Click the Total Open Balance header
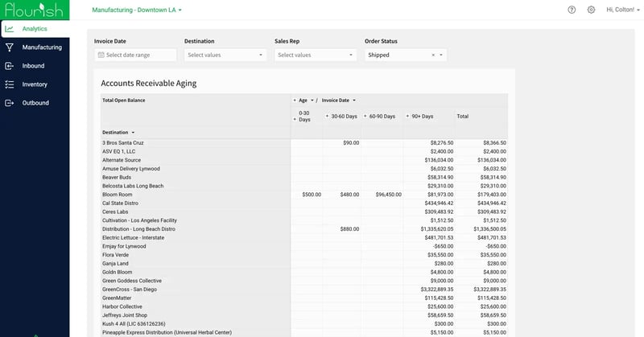This screenshot has width=644, height=337. [124, 101]
